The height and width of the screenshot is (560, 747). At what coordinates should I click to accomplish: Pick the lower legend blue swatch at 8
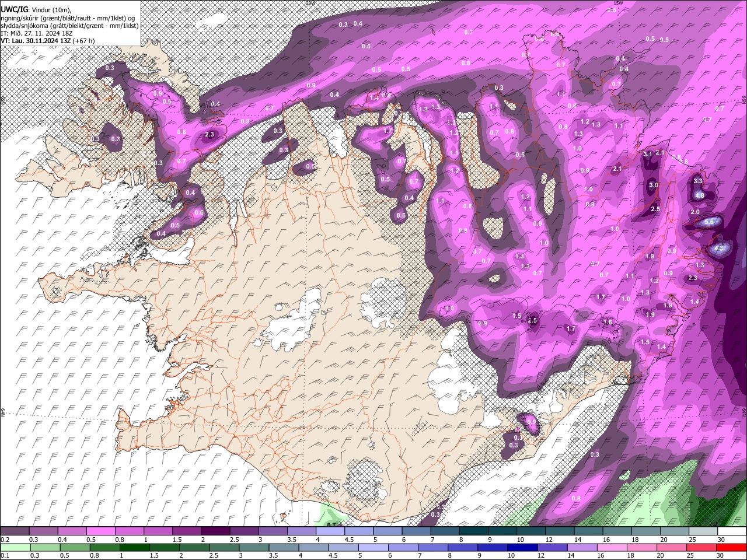[463, 548]
